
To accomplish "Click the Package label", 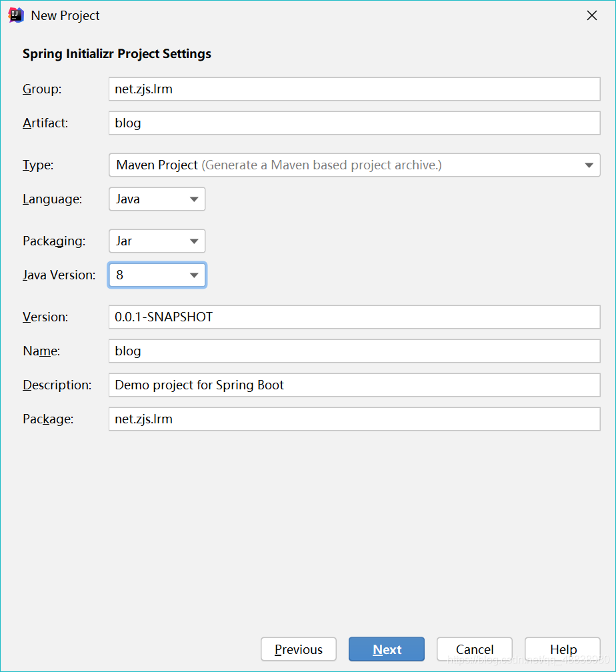I will [x=48, y=419].
